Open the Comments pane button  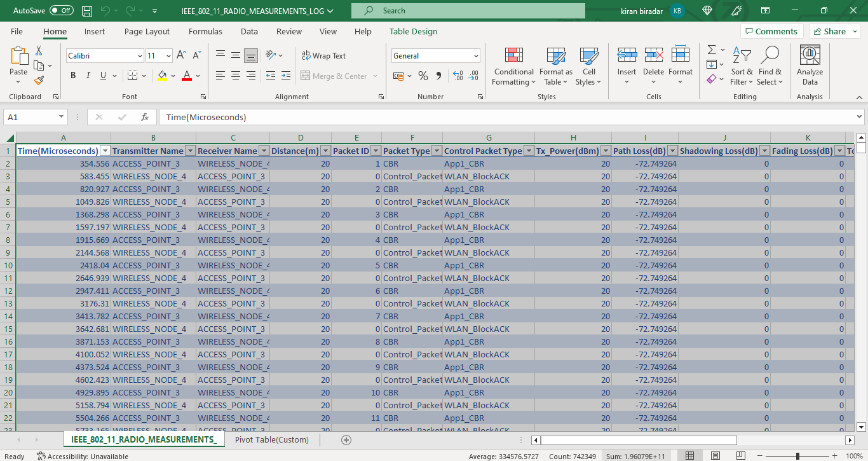pyautogui.click(x=771, y=32)
